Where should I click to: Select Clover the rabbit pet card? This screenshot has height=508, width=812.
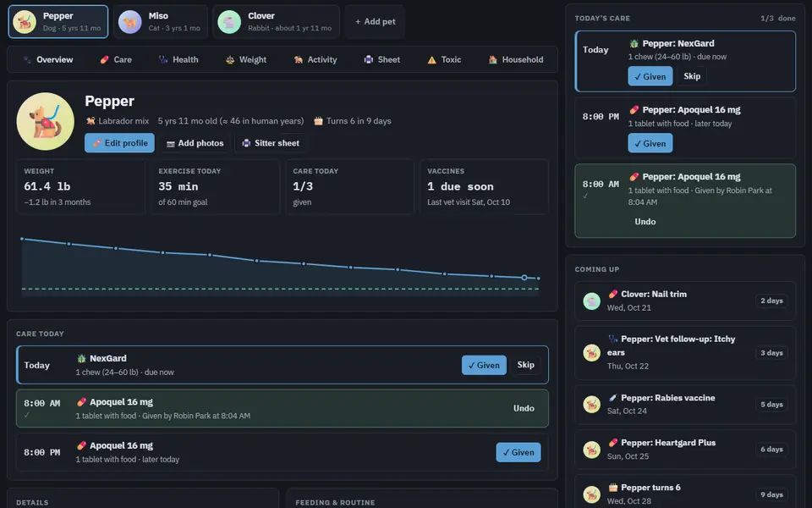tap(276, 22)
